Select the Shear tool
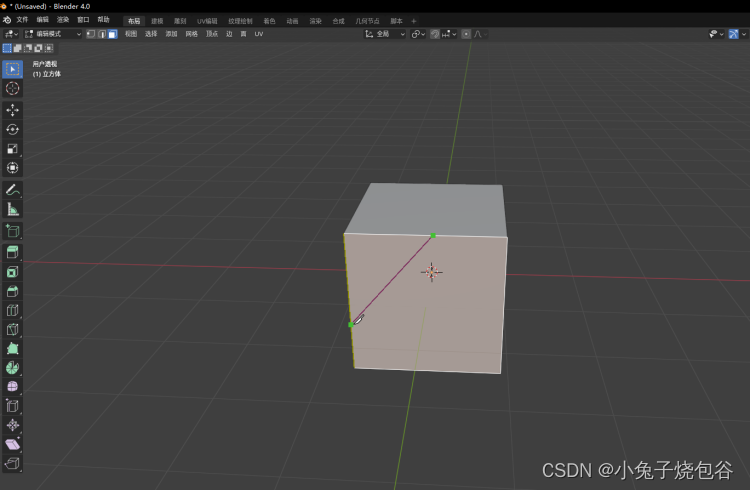 pos(12,444)
